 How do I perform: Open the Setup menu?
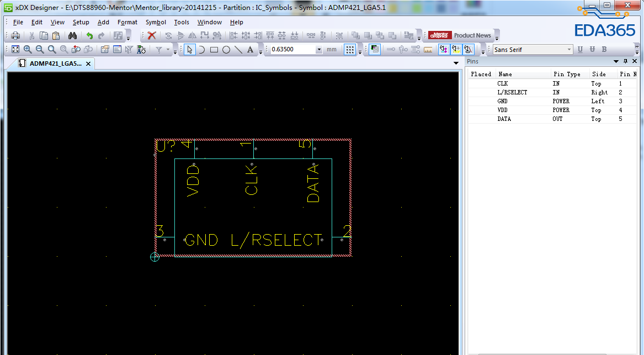81,22
